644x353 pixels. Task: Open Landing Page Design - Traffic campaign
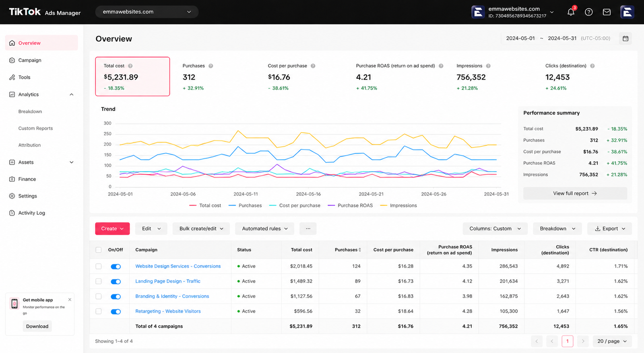pos(168,281)
